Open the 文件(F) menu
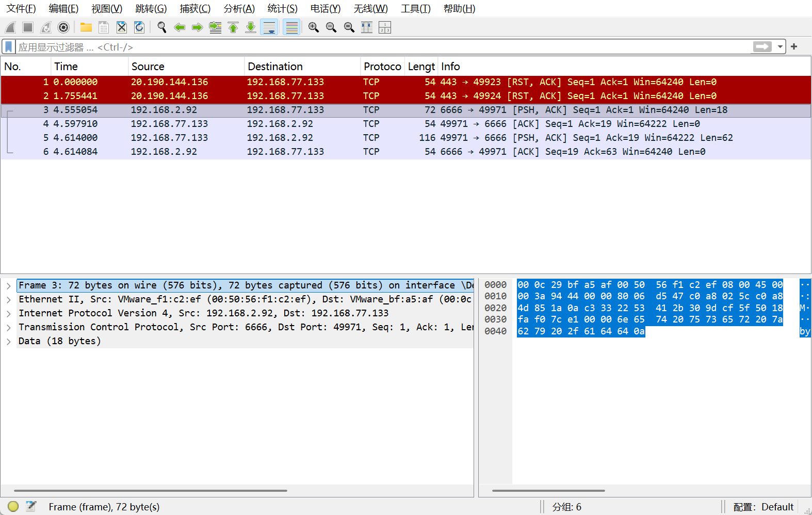Image resolution: width=812 pixels, height=515 pixels. [x=21, y=9]
